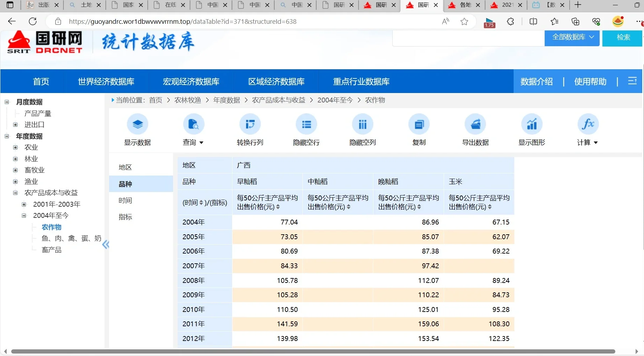Open 重点行业数据库 menu
Screen dimensions: 644x356
coord(361,81)
